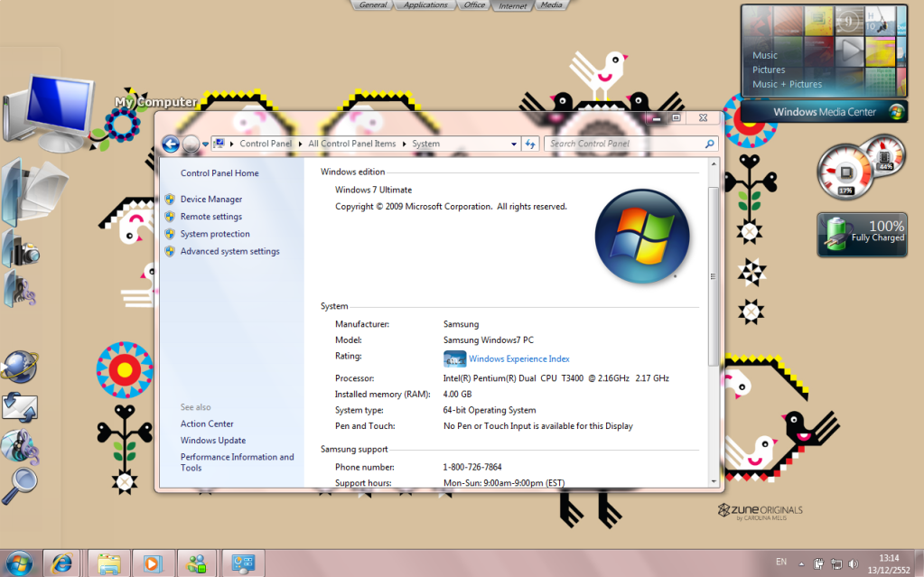Viewport: 924px width, 577px height.
Task: Click the Forward arrow button next to Back
Action: click(191, 144)
